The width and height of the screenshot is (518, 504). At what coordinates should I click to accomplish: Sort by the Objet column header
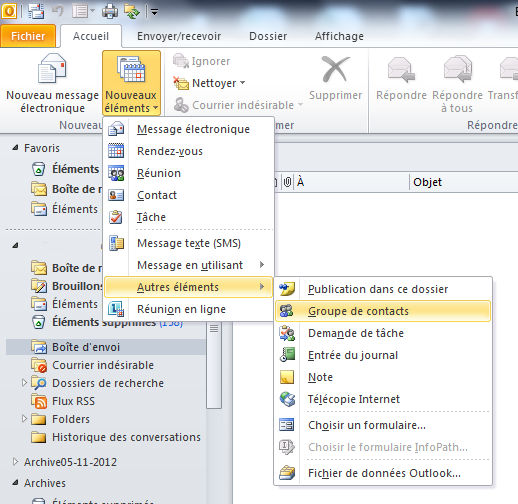click(x=463, y=182)
